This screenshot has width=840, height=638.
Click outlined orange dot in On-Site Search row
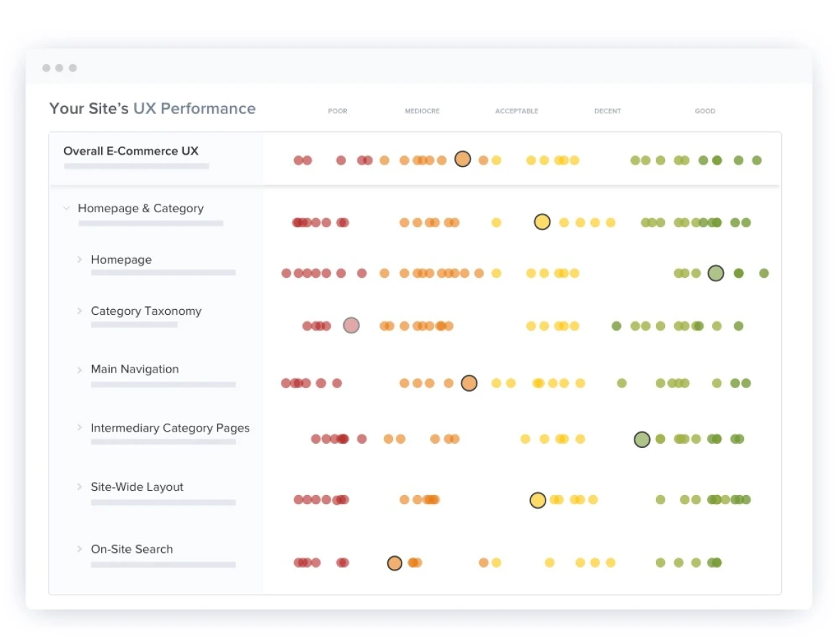pyautogui.click(x=394, y=563)
